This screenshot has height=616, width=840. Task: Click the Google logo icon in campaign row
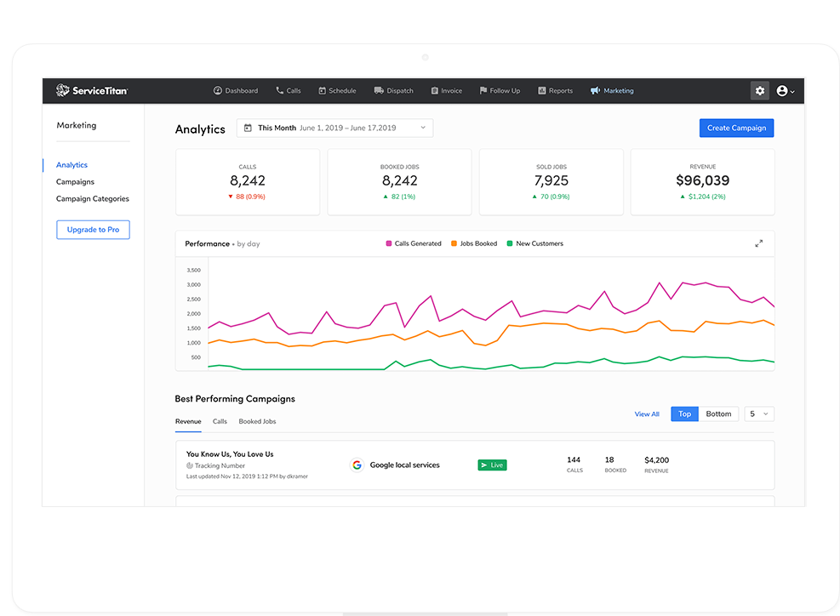357,465
